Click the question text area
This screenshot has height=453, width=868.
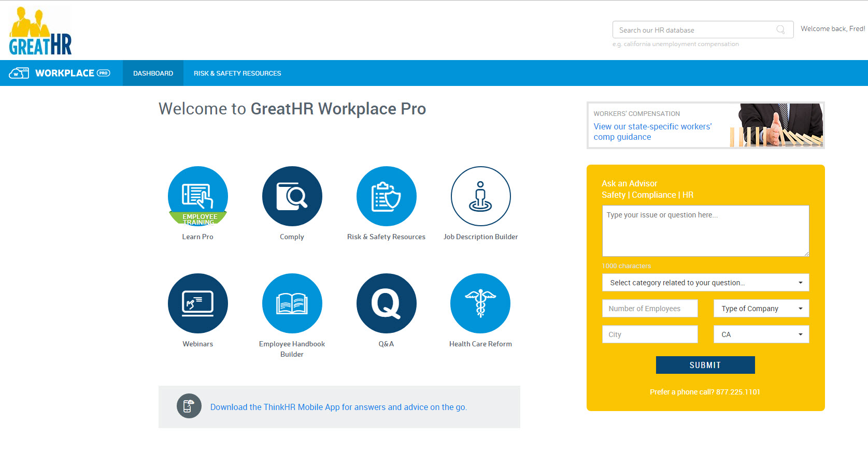[705, 231]
